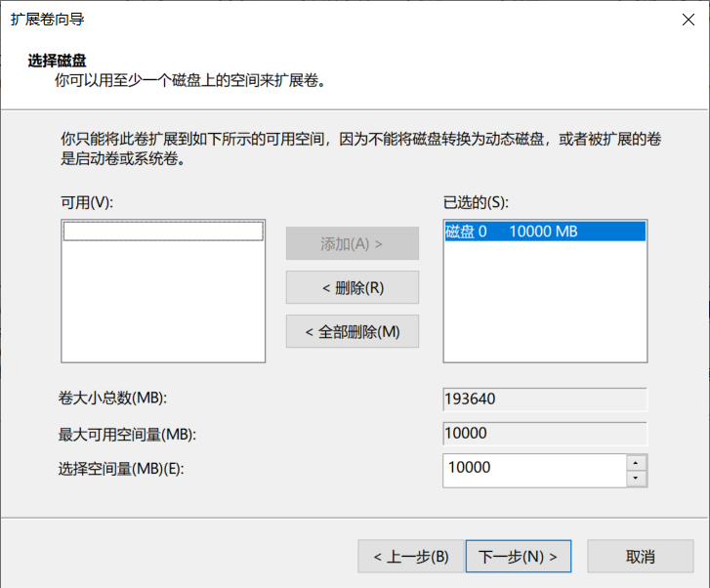The image size is (710, 588).
Task: Select 磁盘 0 10000 MB entry in 已选的 list
Action: tap(545, 231)
